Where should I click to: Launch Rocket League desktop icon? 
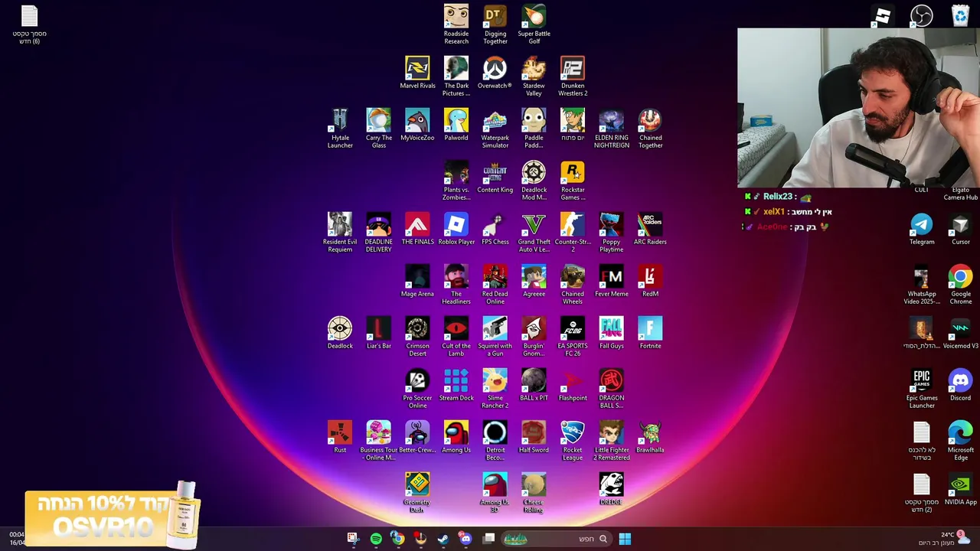[x=573, y=440]
